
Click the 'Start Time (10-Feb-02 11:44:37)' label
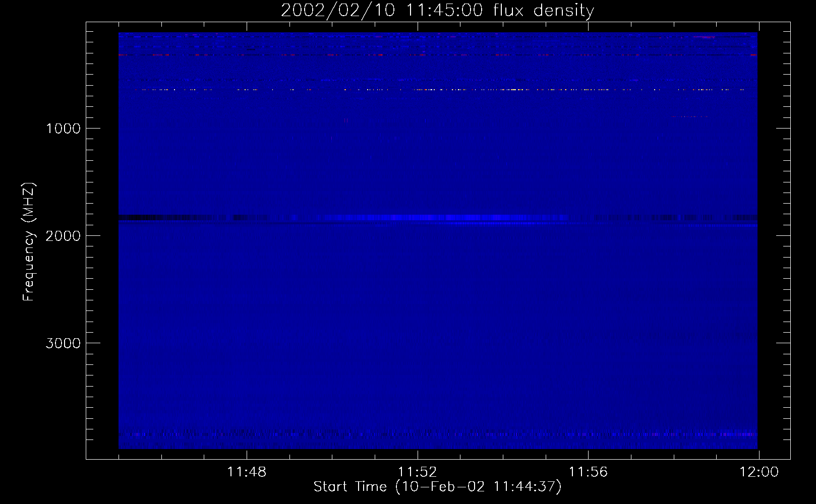click(x=437, y=487)
